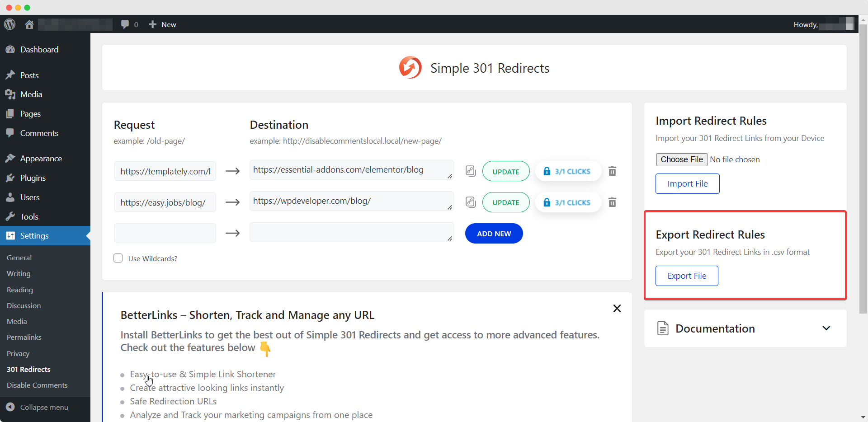Image resolution: width=868 pixels, height=422 pixels.
Task: View locked clicks for templately redirect
Action: pyautogui.click(x=568, y=171)
